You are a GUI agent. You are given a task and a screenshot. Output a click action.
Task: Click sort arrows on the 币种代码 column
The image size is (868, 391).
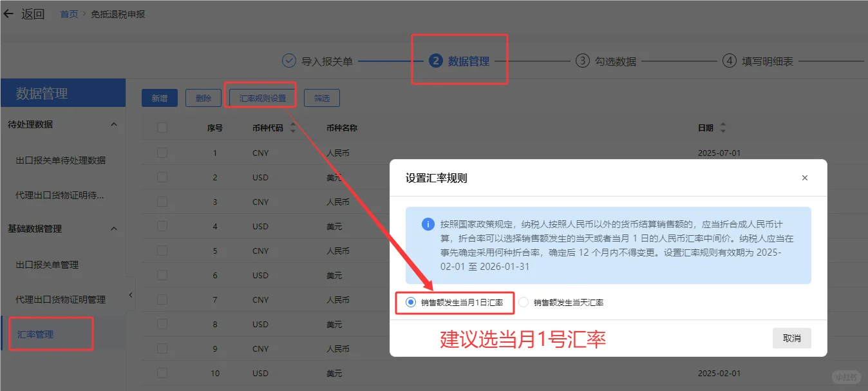[293, 128]
